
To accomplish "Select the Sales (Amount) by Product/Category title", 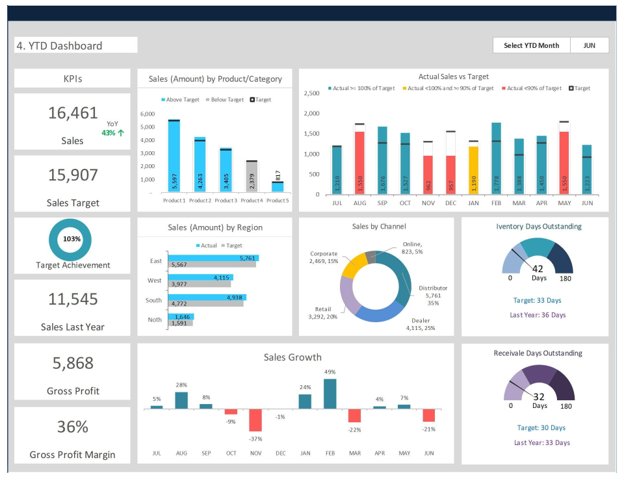I will tap(215, 79).
